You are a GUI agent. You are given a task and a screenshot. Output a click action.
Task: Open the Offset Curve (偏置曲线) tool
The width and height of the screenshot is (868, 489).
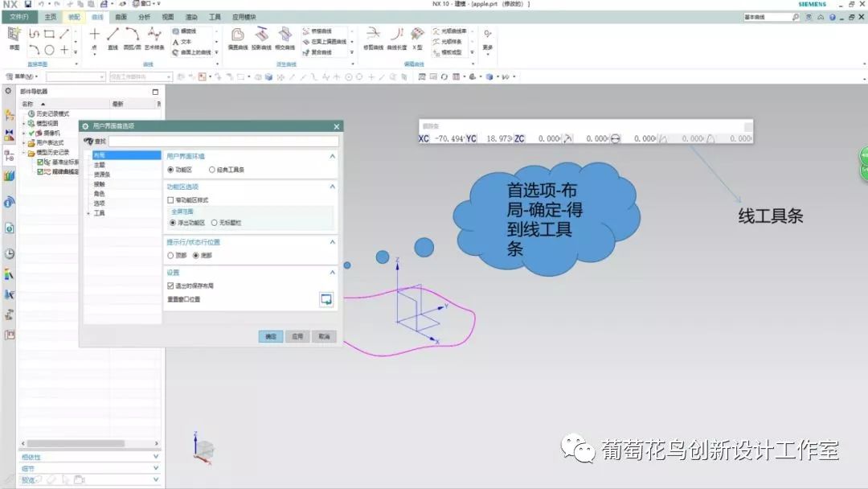(x=238, y=39)
